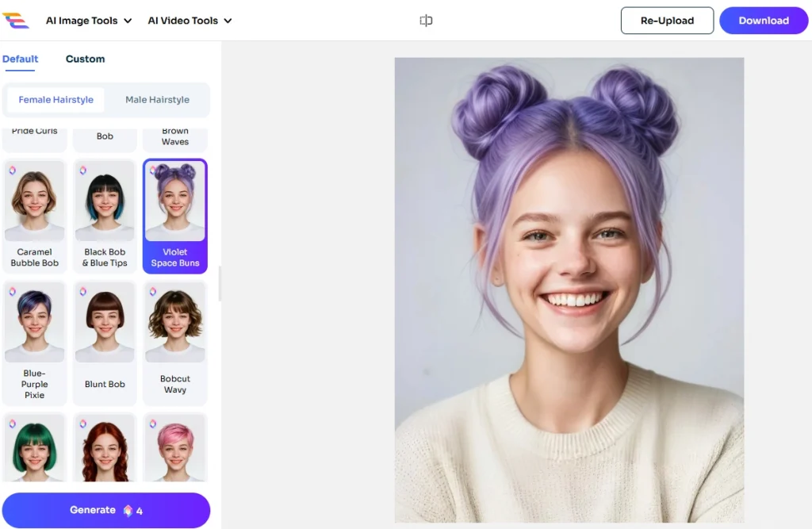Image resolution: width=812 pixels, height=529 pixels.
Task: Click premium gem badge on Bobcut Wavy thumbnail
Action: click(152, 292)
